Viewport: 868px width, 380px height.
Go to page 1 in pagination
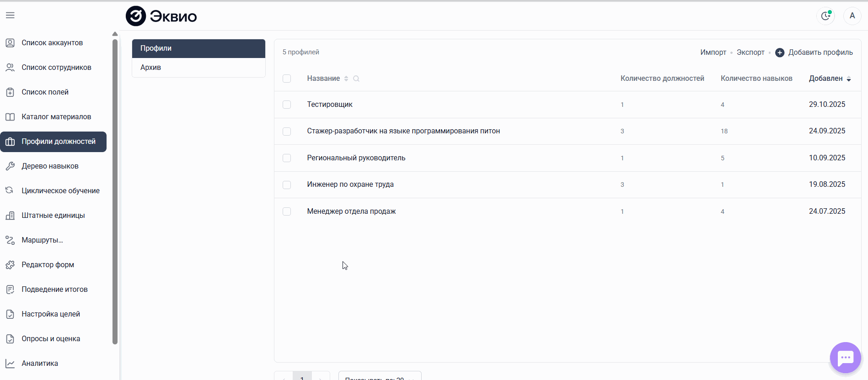[x=302, y=376]
